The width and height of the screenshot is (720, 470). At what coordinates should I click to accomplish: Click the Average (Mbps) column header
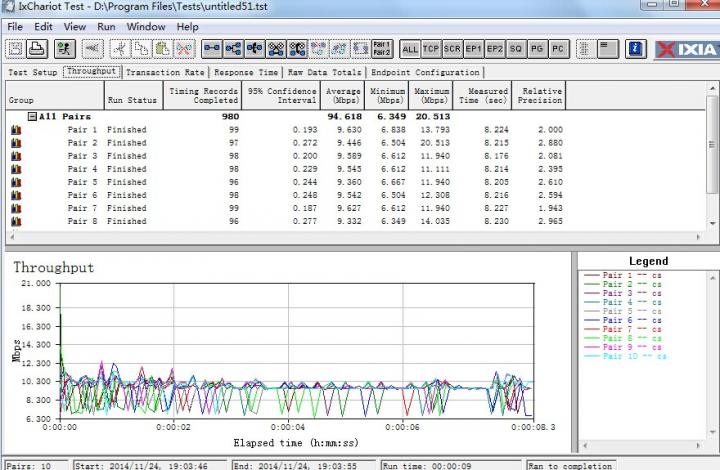(x=343, y=95)
